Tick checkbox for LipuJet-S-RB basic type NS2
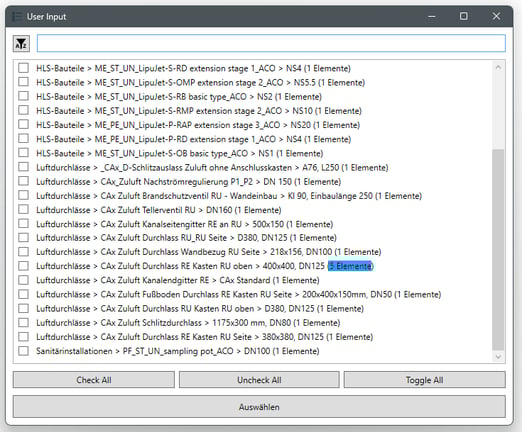The image size is (522, 432). pyautogui.click(x=23, y=96)
